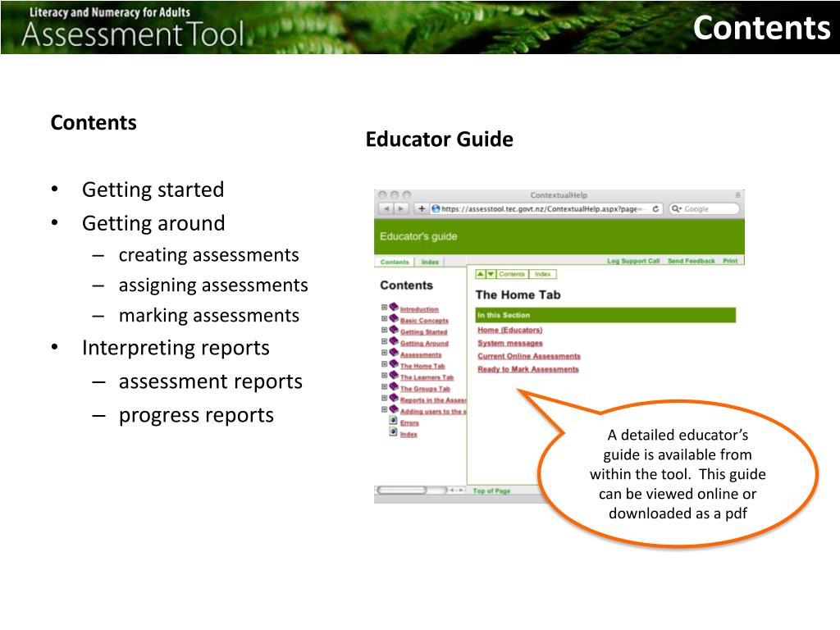Go back with the browser back arrow
Screen dimensions: 840x630
point(386,208)
